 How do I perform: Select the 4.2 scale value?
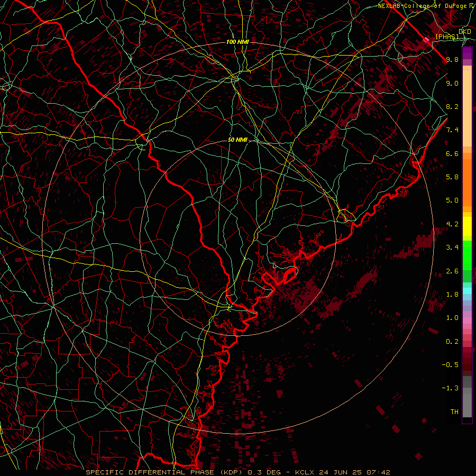click(x=452, y=224)
